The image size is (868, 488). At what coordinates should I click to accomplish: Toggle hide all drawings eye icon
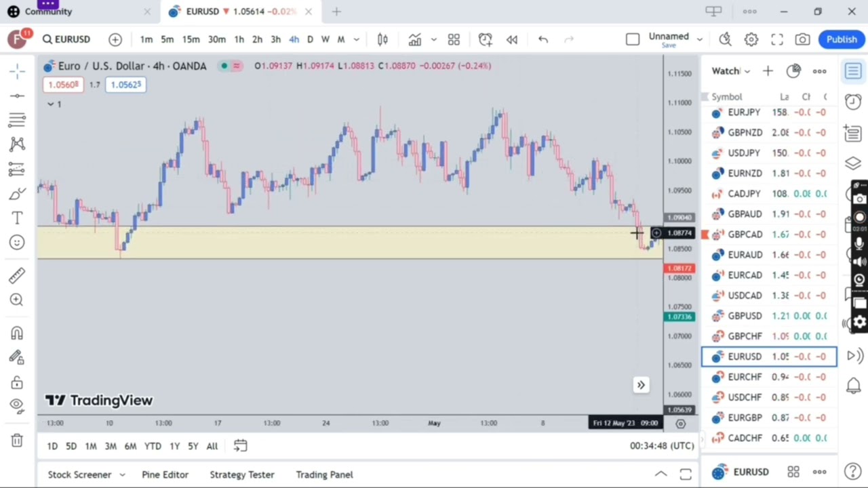click(x=18, y=406)
